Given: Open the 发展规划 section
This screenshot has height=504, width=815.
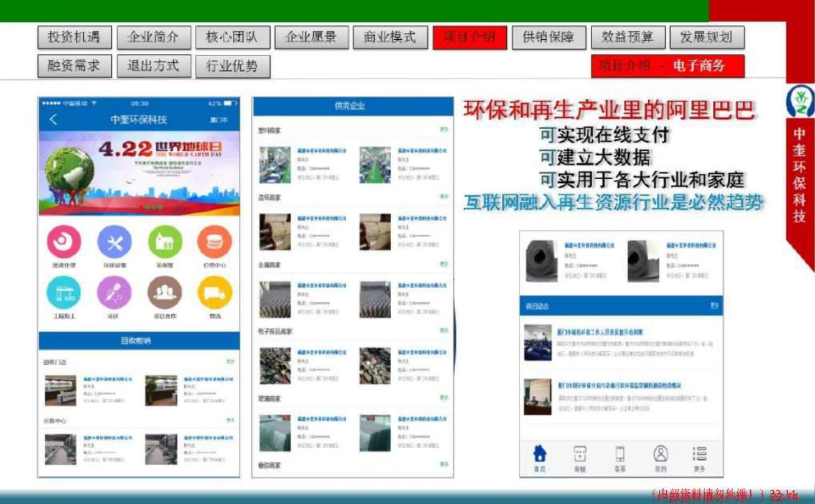Looking at the screenshot, I should 707,37.
